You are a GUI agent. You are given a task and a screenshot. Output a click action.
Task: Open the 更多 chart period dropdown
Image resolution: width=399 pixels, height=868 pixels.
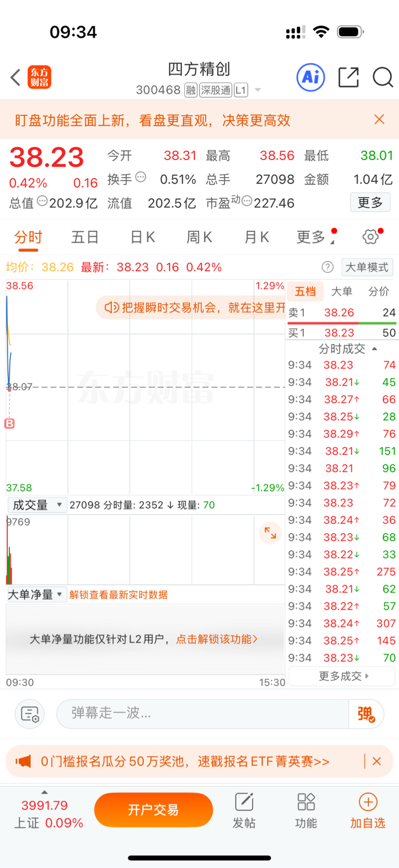click(316, 238)
